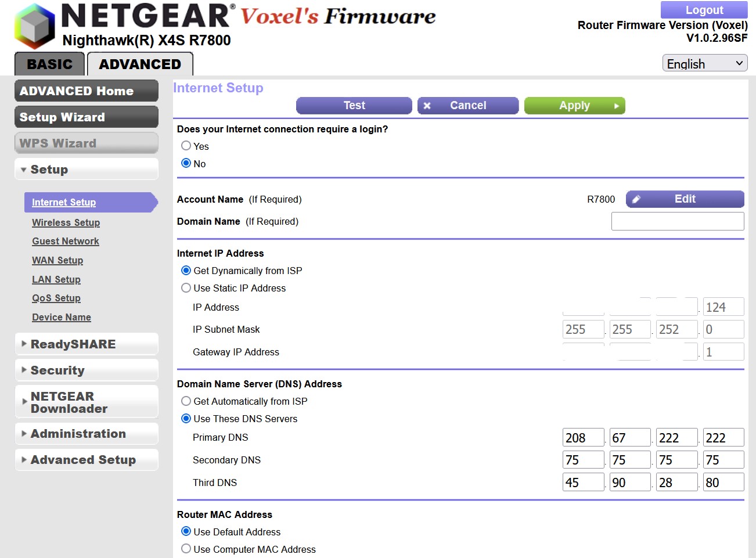Select Use Computer MAC Address option
The height and width of the screenshot is (558, 756).
coord(186,549)
